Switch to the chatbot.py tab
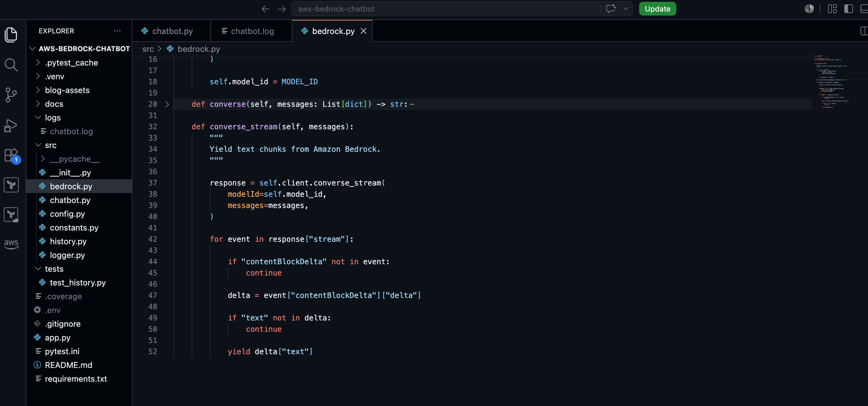 pos(172,31)
